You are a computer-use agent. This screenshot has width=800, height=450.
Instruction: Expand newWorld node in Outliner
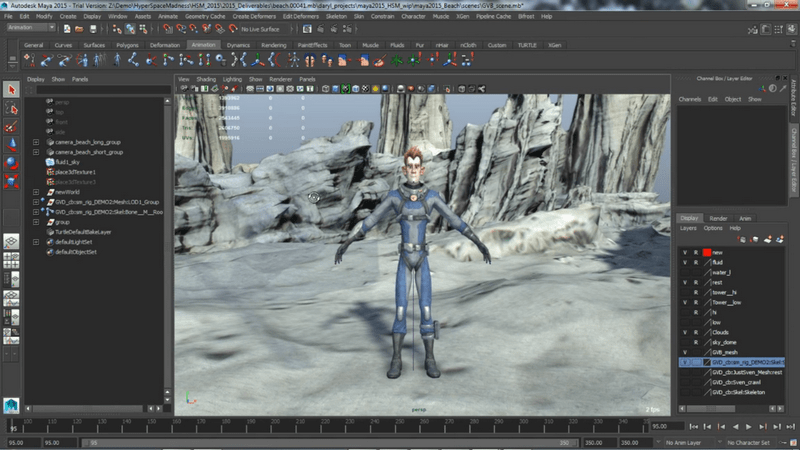[x=36, y=192]
